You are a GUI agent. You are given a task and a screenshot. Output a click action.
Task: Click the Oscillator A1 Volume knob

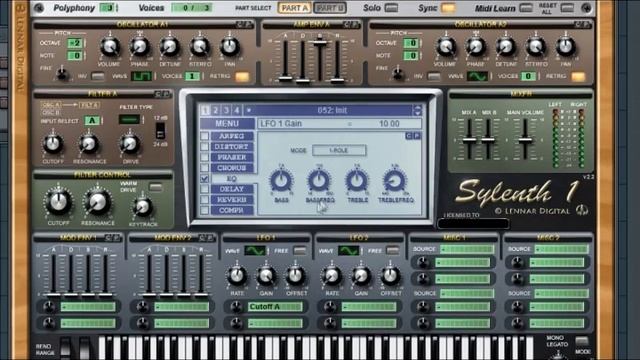pos(109,47)
